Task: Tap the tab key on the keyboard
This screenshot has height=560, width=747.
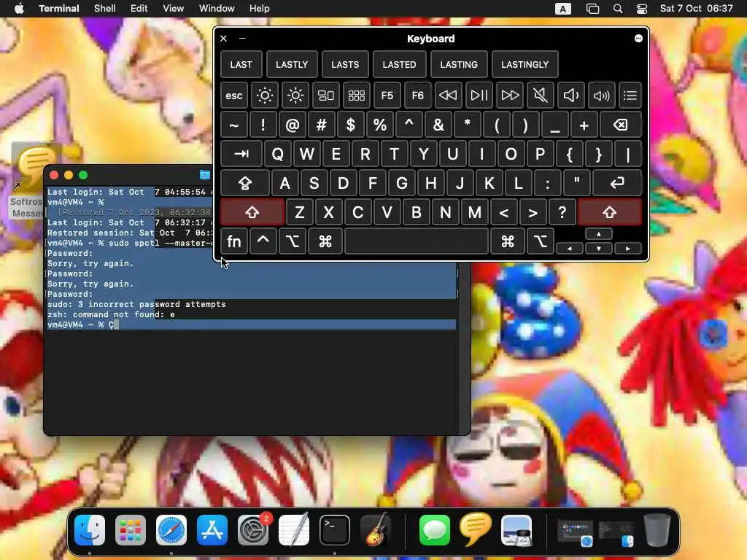Action: pos(241,154)
